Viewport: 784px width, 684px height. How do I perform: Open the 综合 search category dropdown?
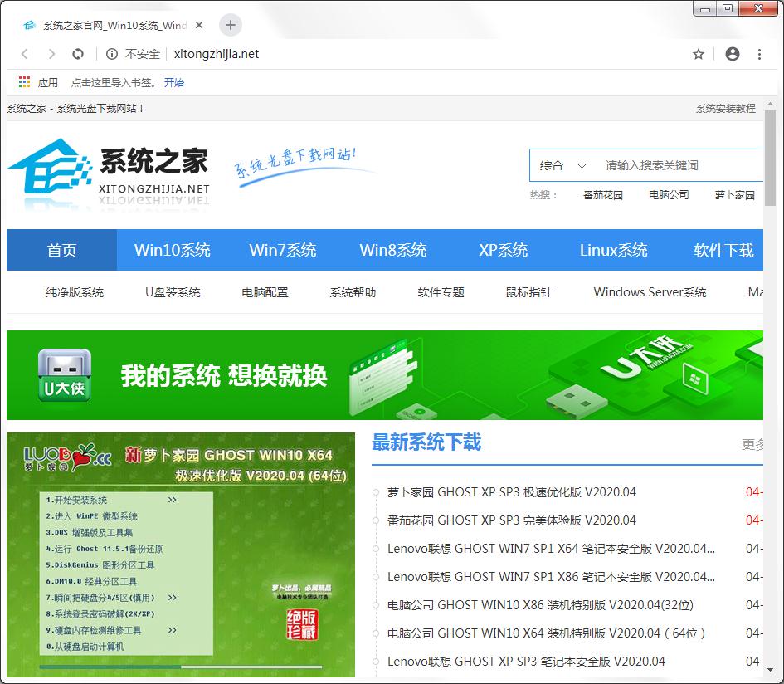click(562, 165)
